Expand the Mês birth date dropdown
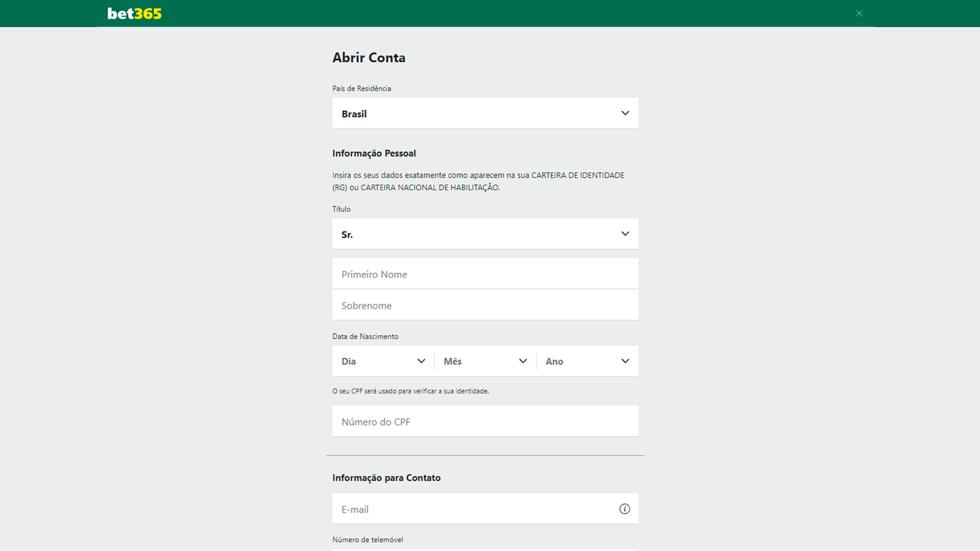This screenshot has width=980, height=551. (x=485, y=361)
